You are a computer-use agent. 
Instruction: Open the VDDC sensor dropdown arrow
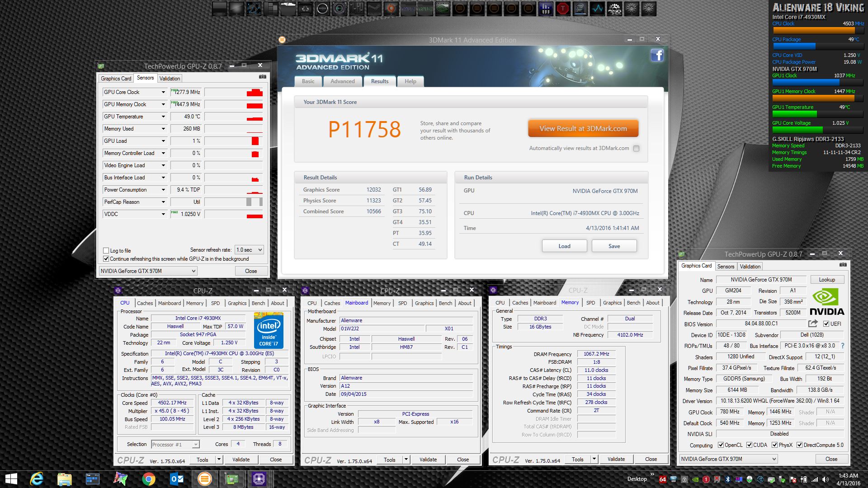click(163, 214)
